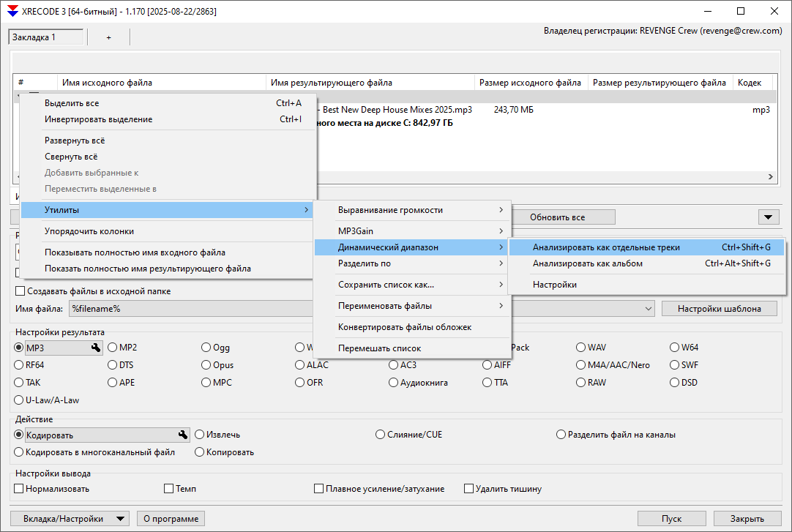Click Размер исходного файла column header

[531, 83]
